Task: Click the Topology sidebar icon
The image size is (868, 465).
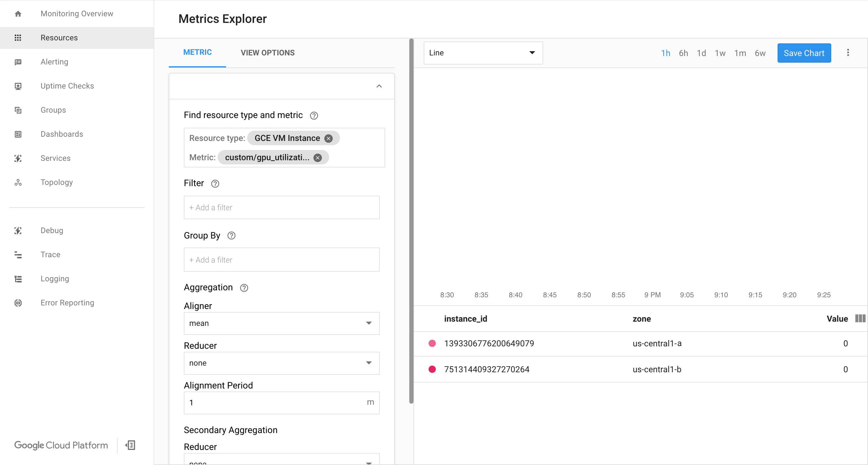Action: (18, 182)
